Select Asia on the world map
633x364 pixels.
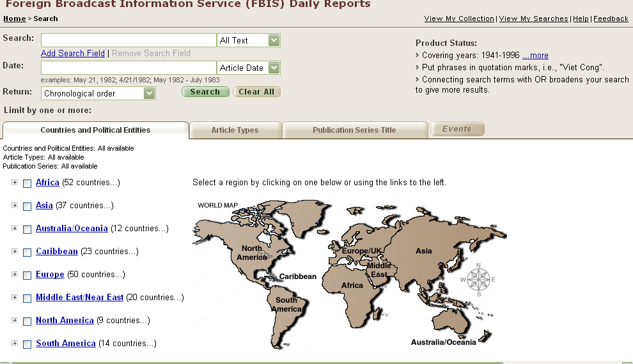423,251
